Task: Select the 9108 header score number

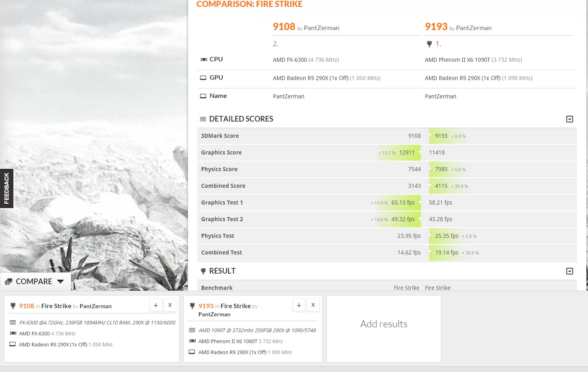Action: (x=284, y=27)
